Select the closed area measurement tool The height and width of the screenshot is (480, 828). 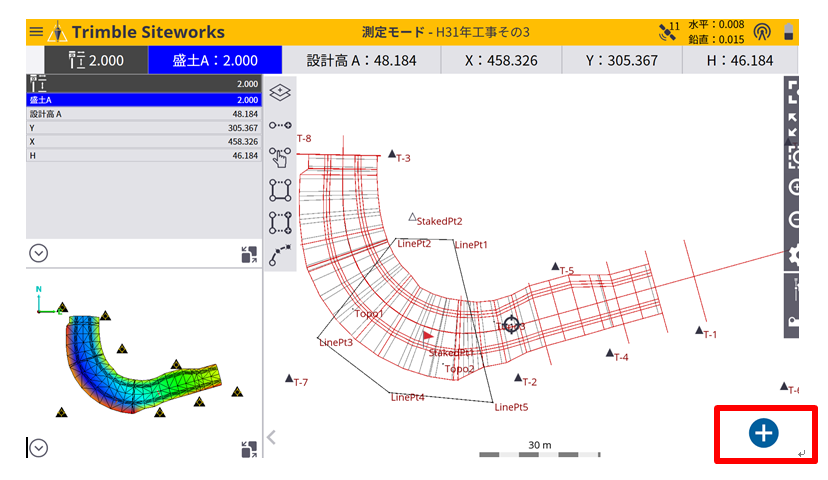(280, 189)
